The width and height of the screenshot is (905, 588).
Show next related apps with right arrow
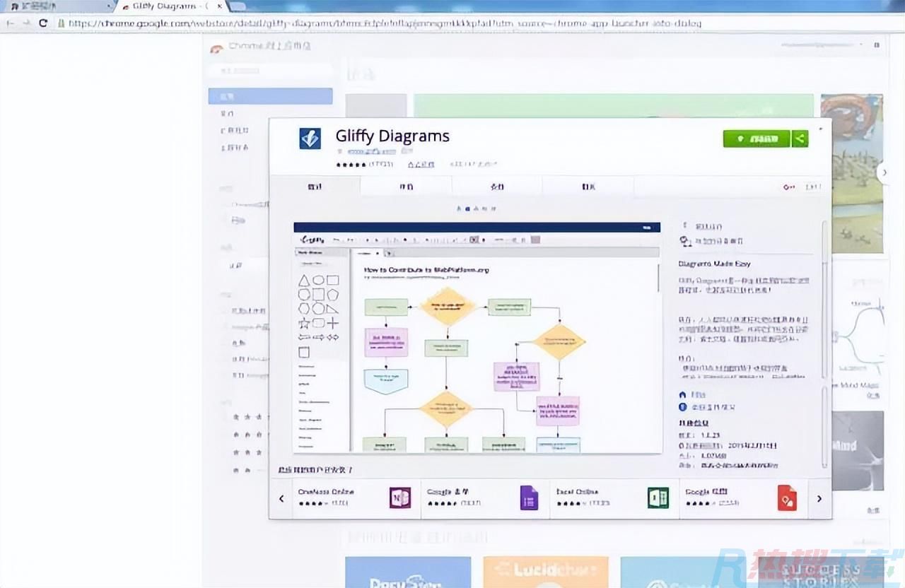tap(819, 498)
